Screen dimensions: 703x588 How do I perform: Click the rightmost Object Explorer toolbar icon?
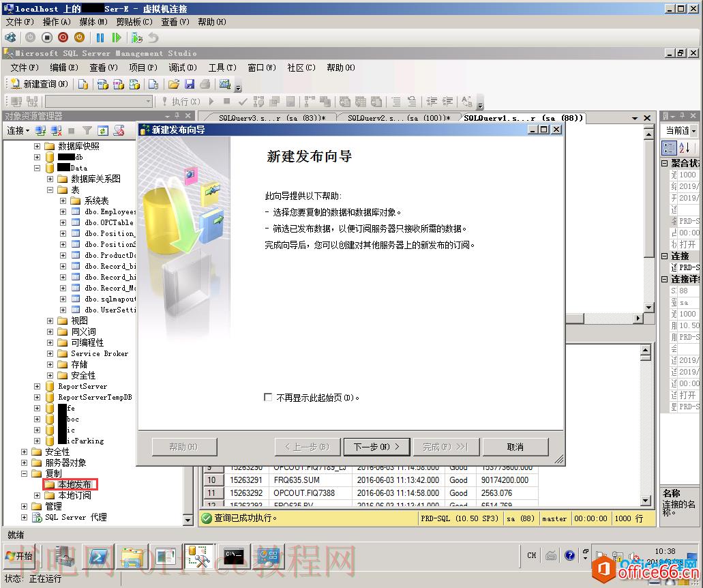click(119, 130)
